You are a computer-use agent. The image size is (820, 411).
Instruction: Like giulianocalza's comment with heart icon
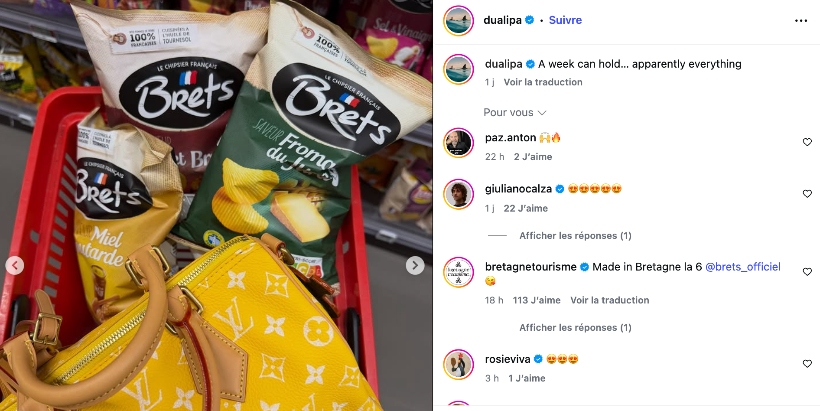click(x=807, y=194)
